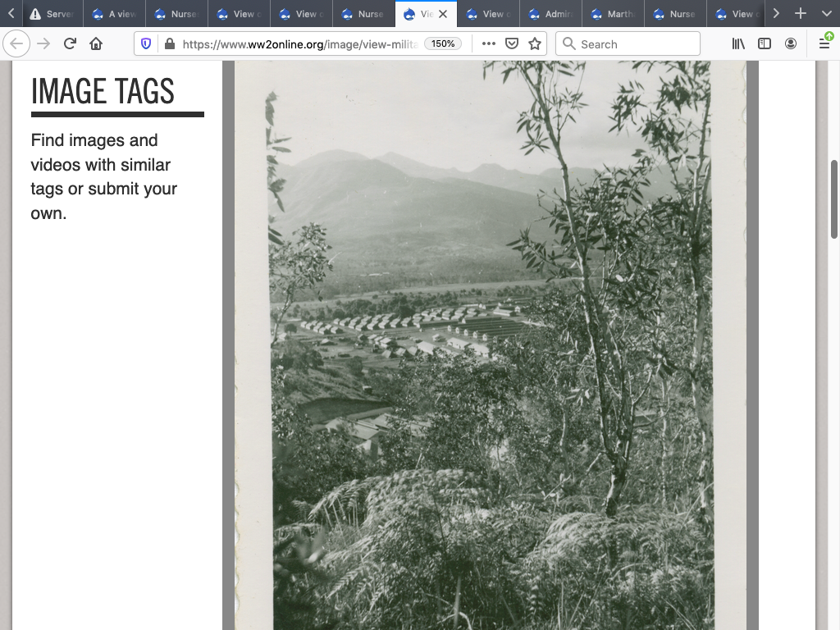Show site security info via padlock

(x=169, y=43)
